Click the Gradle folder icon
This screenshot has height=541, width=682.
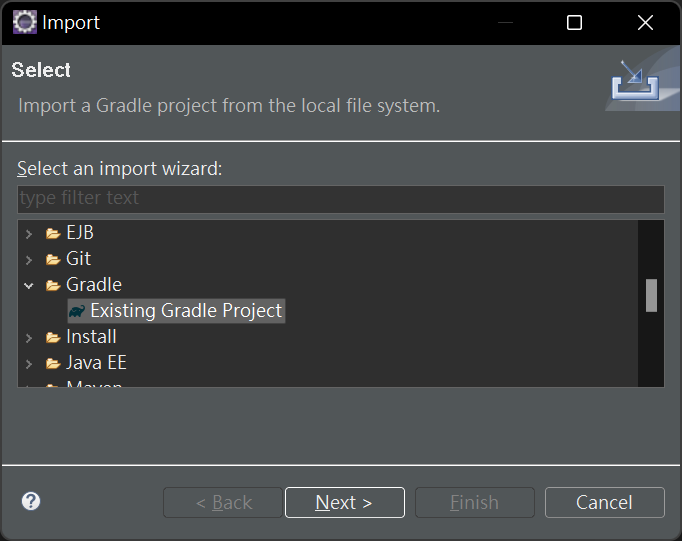click(53, 285)
